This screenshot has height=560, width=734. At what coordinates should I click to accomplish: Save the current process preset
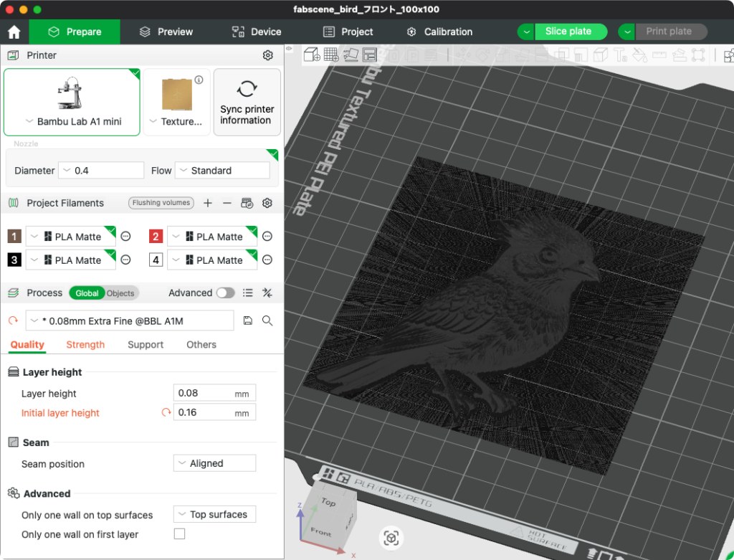pyautogui.click(x=247, y=321)
